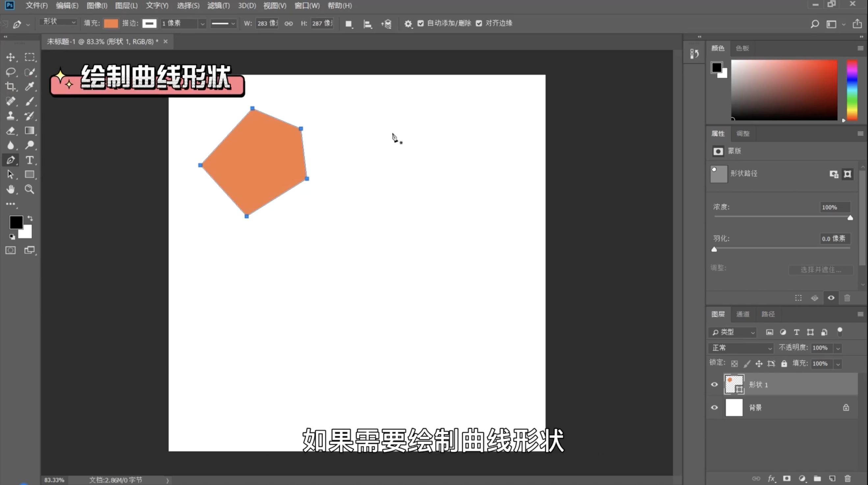Click the orange 填充 color swatch
The image size is (868, 485).
(x=111, y=23)
